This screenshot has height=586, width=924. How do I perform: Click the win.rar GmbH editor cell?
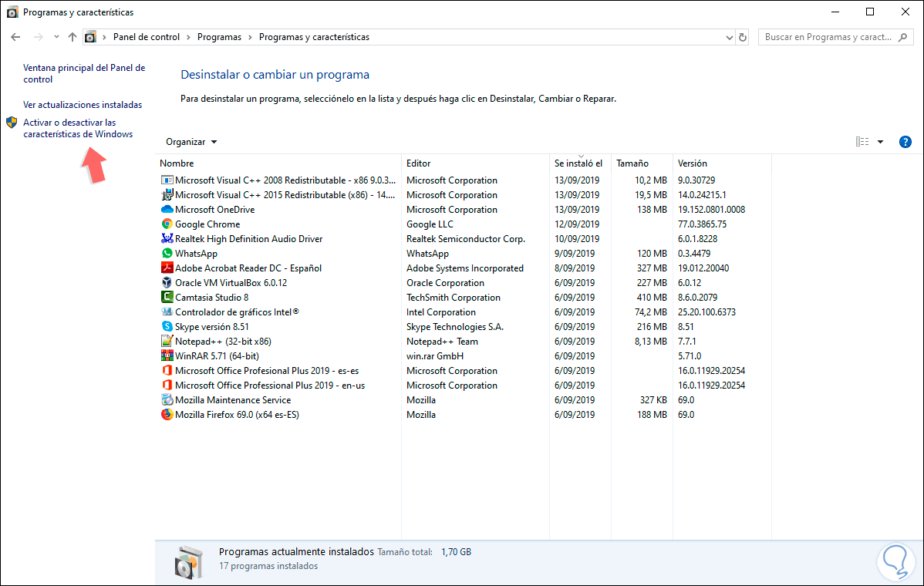point(435,355)
